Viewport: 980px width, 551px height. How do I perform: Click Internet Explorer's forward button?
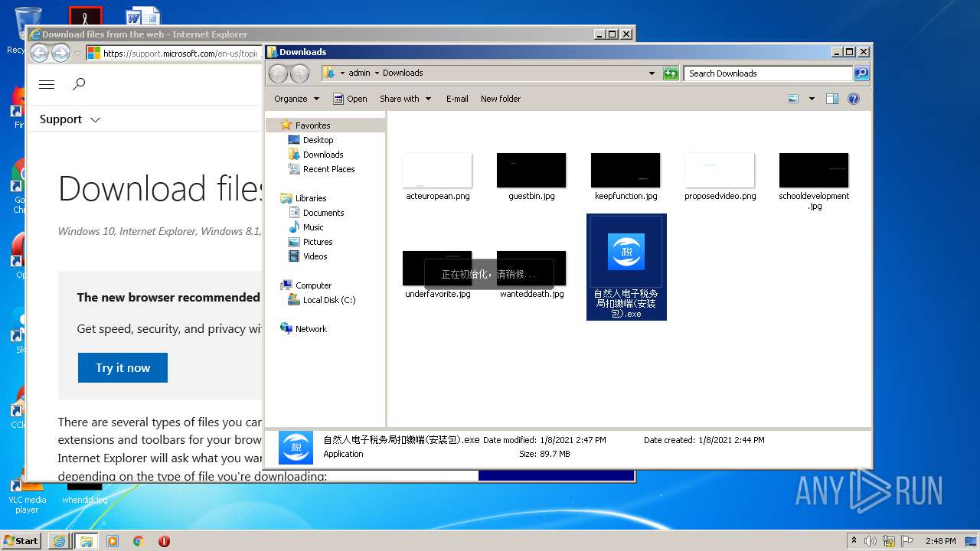click(60, 54)
